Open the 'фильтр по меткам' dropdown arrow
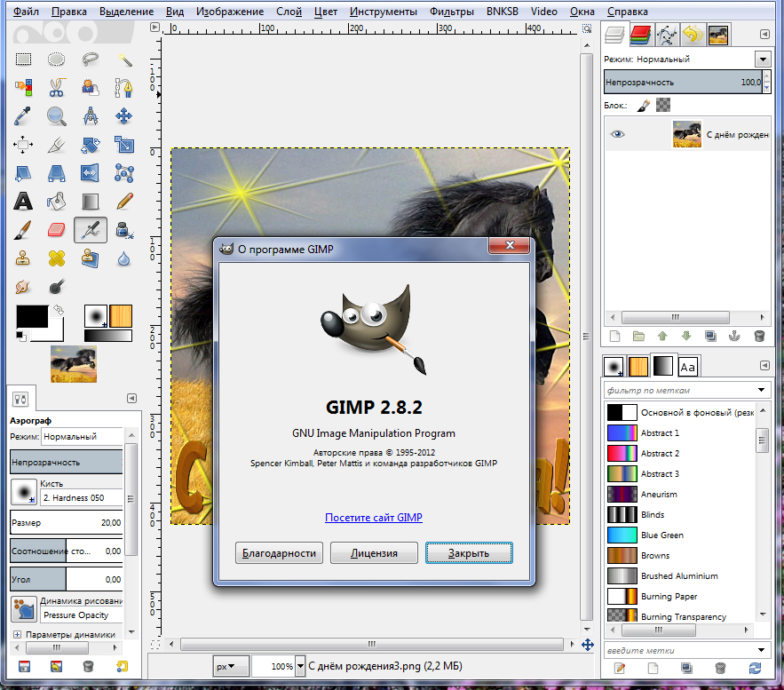This screenshot has width=784, height=690. tap(761, 390)
